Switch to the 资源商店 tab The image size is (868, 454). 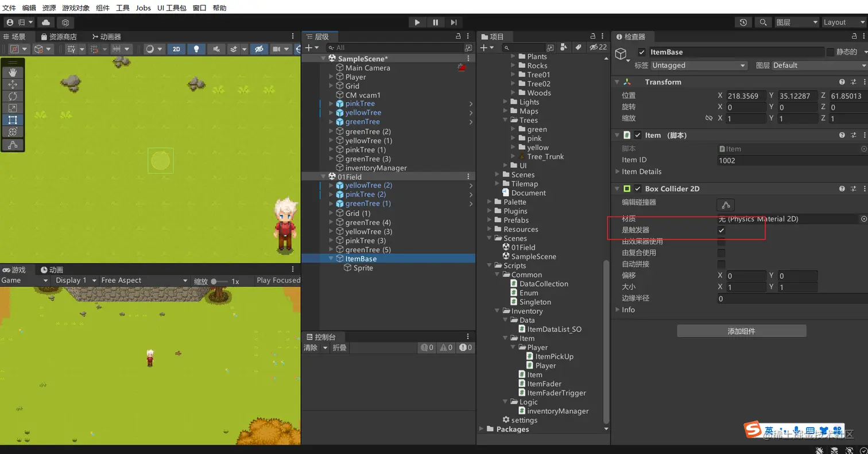tap(59, 37)
